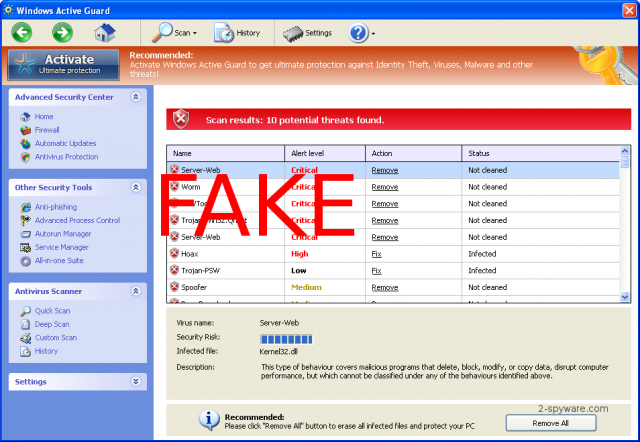Sort by the Action column header
This screenshot has height=442, width=640.
413,153
